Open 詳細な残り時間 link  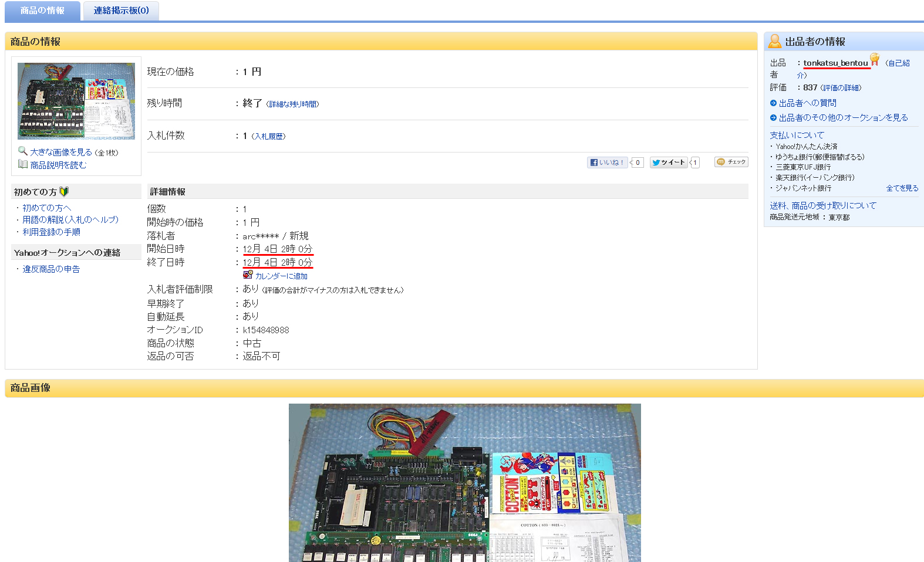293,104
